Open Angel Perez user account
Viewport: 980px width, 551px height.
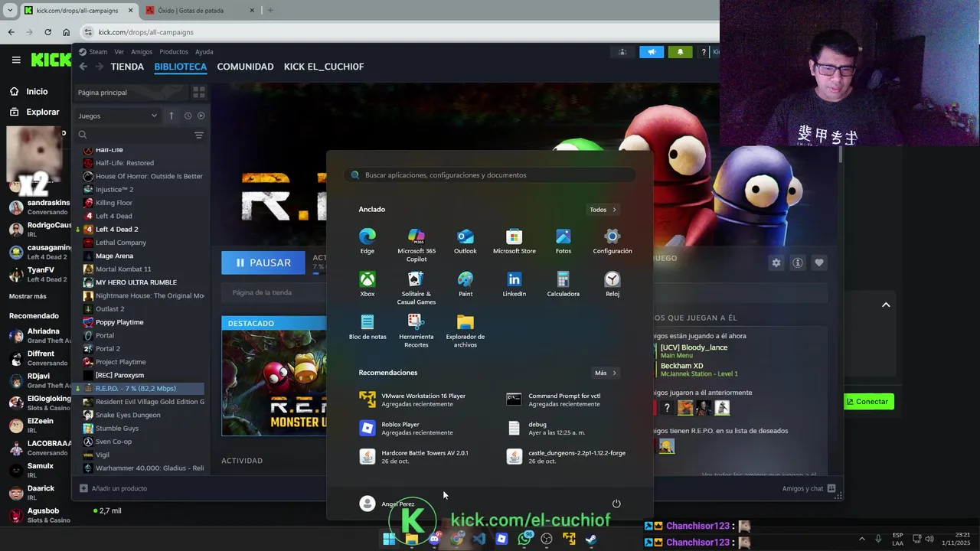pos(387,504)
